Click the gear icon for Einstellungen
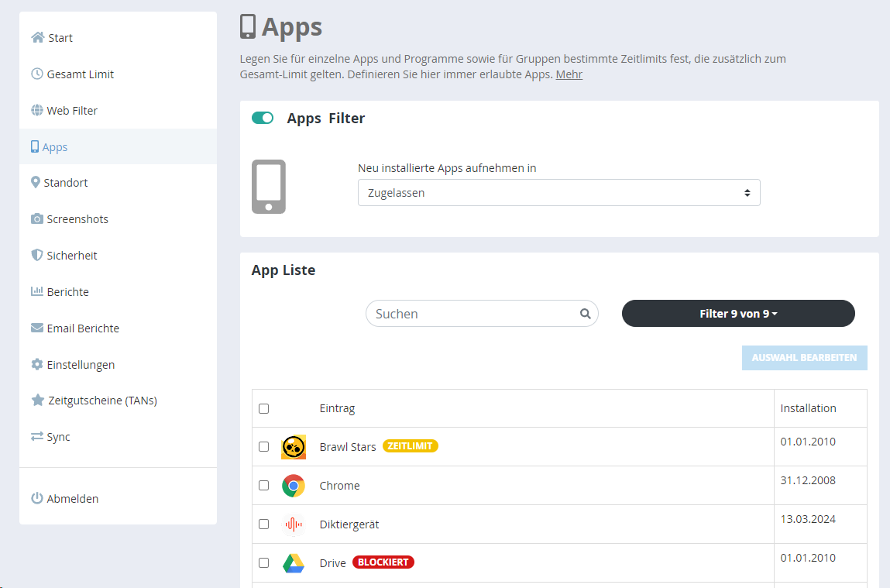This screenshot has height=588, width=890. (x=37, y=364)
